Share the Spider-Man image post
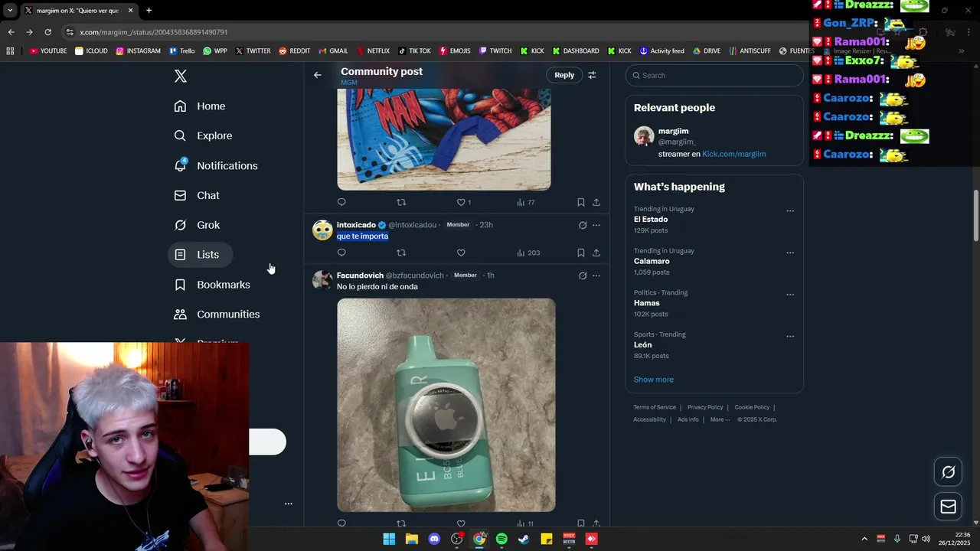The height and width of the screenshot is (551, 980). coord(596,202)
